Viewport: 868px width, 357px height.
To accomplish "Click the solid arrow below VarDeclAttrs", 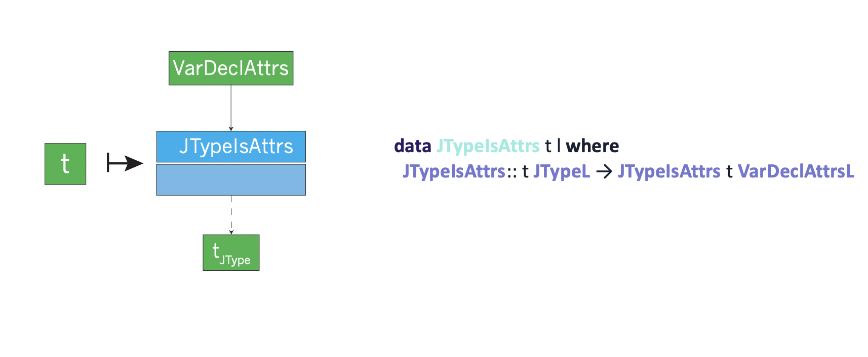I will (231, 108).
